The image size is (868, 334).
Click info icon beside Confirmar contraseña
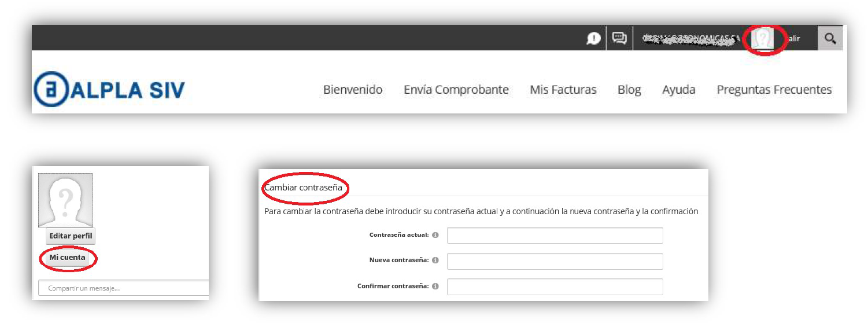435,286
